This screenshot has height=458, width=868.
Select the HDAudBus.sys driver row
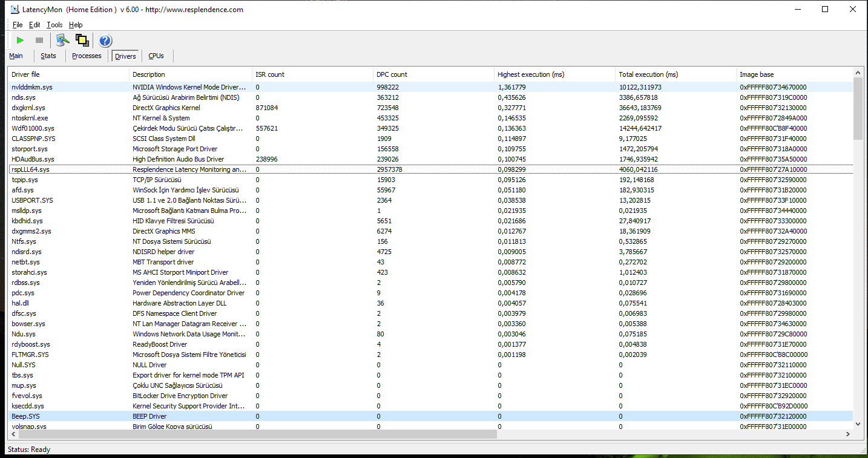[431, 159]
